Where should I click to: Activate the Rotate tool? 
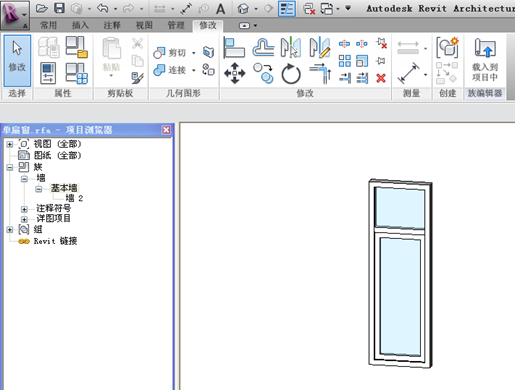point(291,73)
